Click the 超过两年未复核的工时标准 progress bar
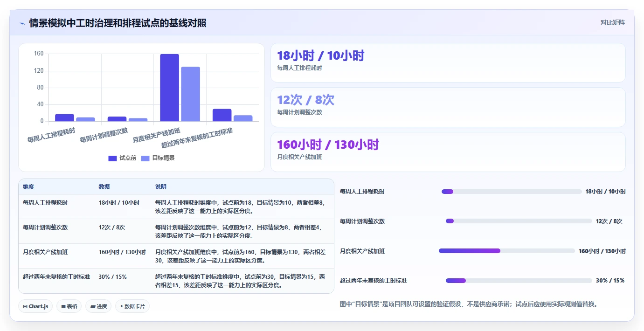 [x=519, y=281]
